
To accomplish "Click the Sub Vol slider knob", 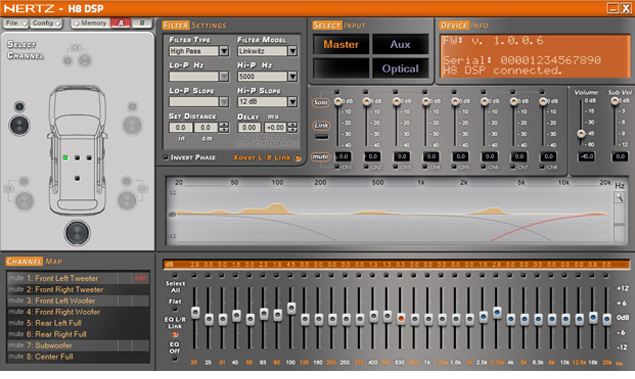I will 615,101.
